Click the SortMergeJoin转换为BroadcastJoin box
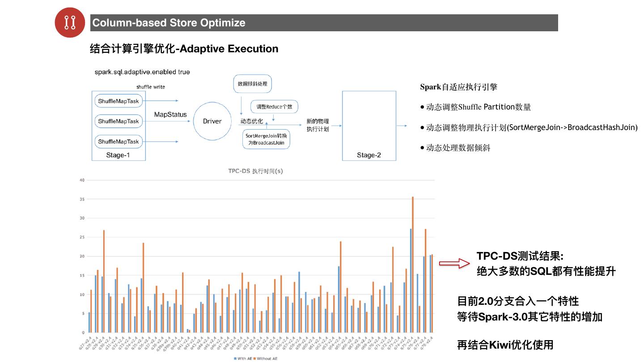 (266, 139)
